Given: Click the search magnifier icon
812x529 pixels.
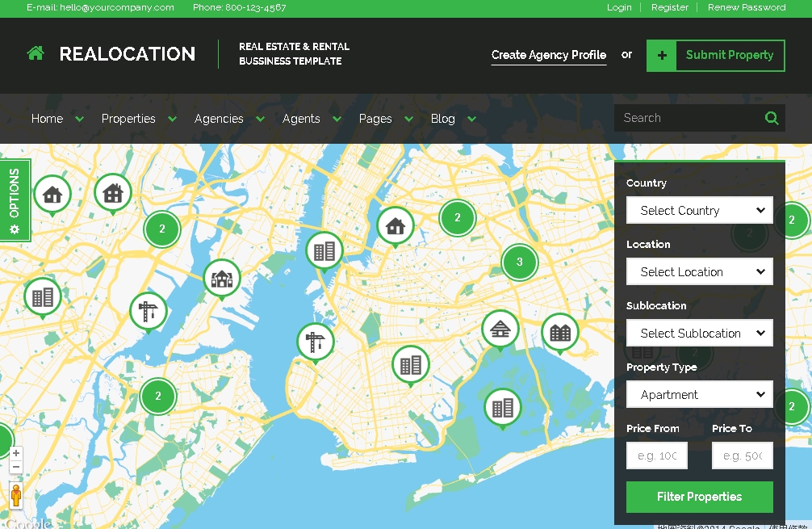Looking at the screenshot, I should coord(772,118).
